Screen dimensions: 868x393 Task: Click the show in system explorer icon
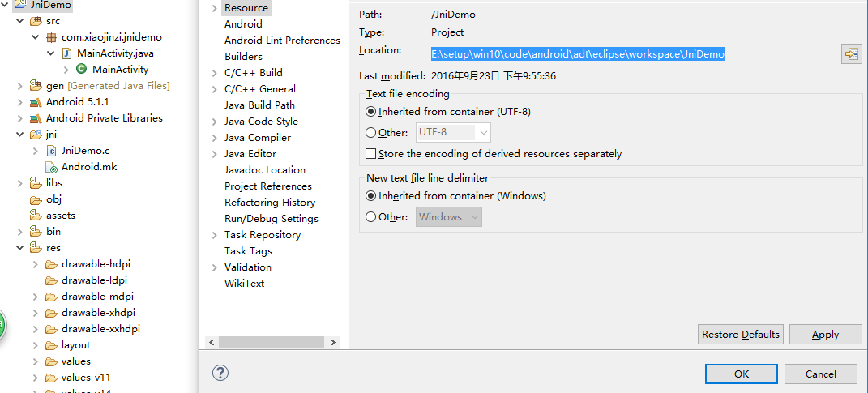tap(850, 54)
